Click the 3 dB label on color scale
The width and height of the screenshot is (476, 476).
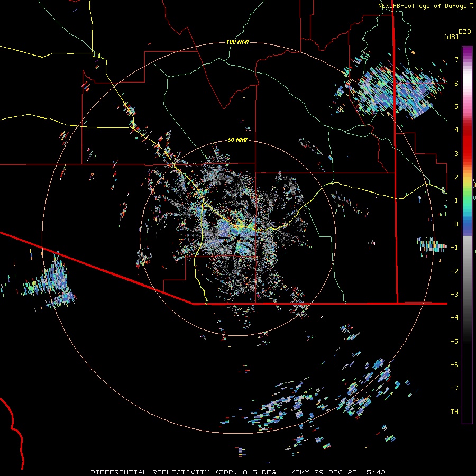456,153
